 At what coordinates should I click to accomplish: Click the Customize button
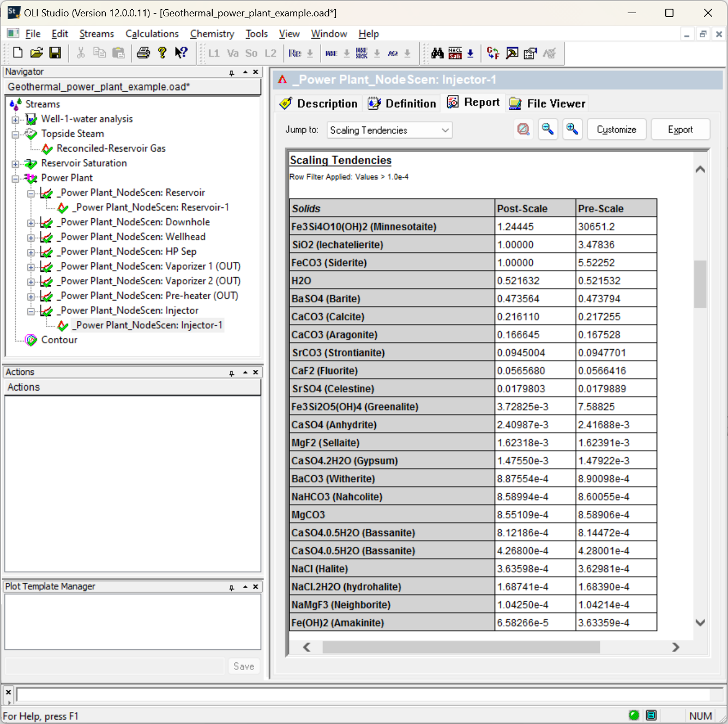click(x=617, y=129)
